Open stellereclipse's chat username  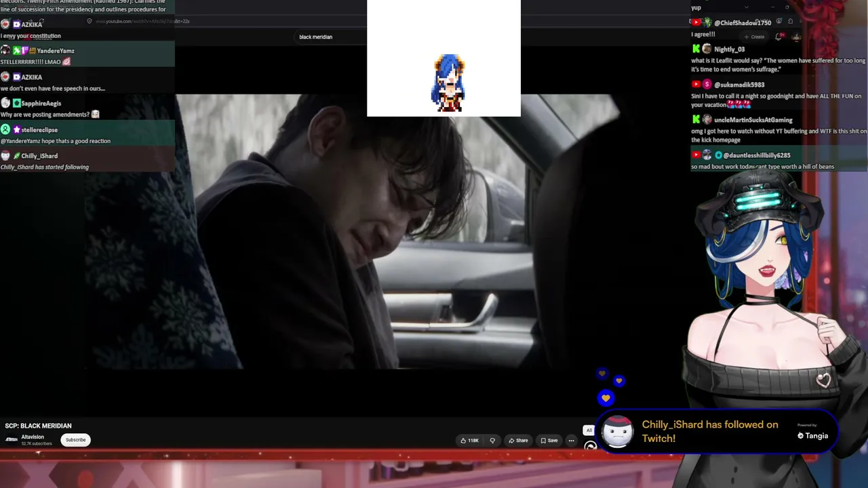coord(40,130)
